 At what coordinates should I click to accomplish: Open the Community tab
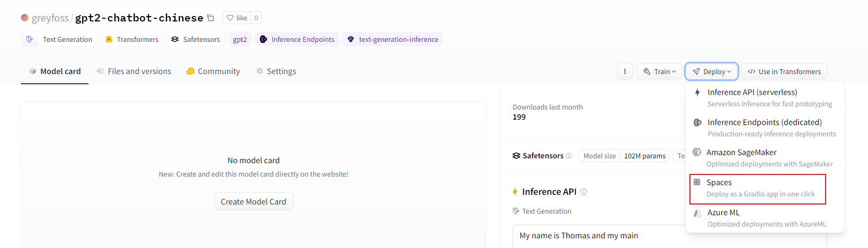click(213, 71)
